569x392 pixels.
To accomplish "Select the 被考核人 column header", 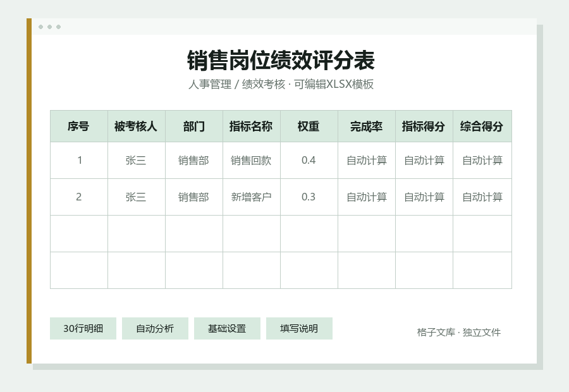I will pyautogui.click(x=137, y=126).
